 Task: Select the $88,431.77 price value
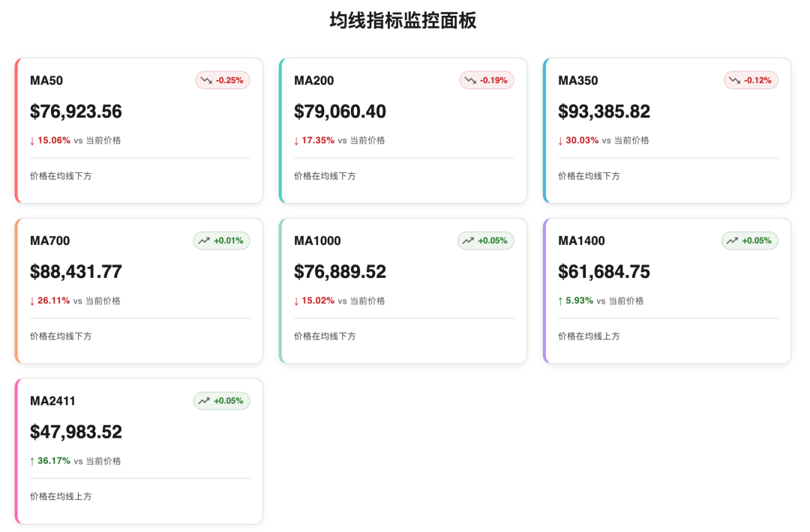click(76, 272)
